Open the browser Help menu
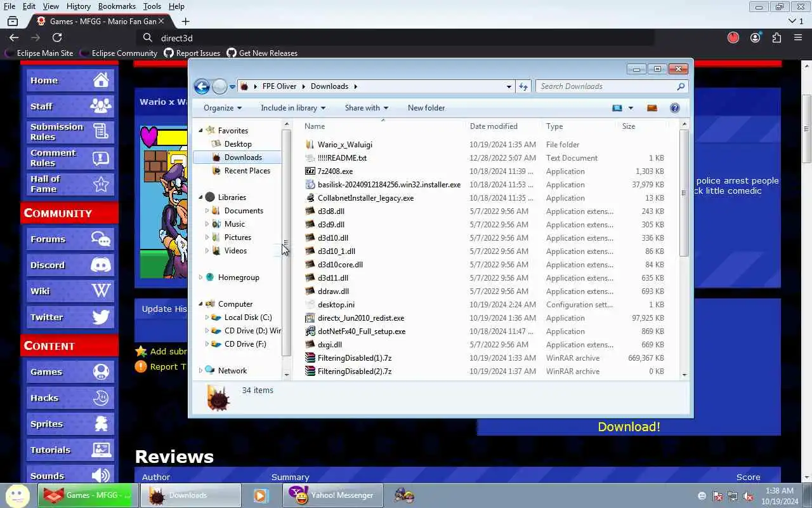Viewport: 812px width, 508px height. coord(176,6)
